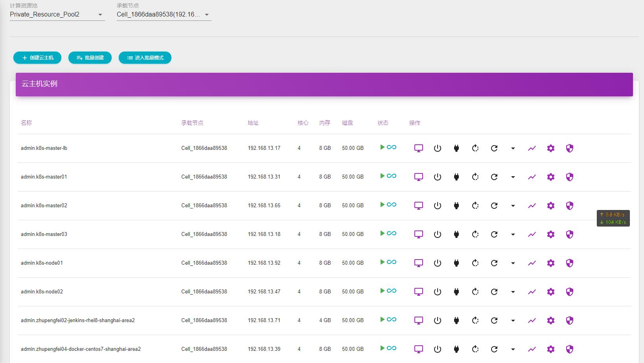Click the 名称 column header

pos(26,123)
